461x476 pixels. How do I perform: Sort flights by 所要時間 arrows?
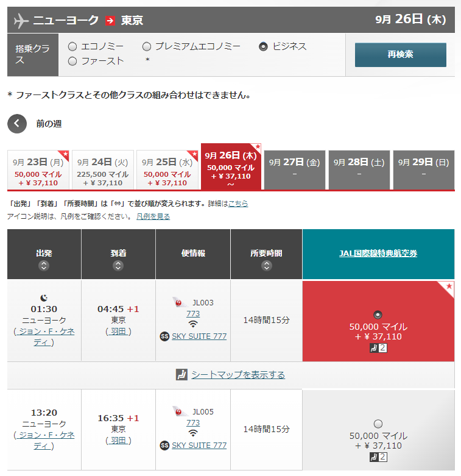[267, 266]
